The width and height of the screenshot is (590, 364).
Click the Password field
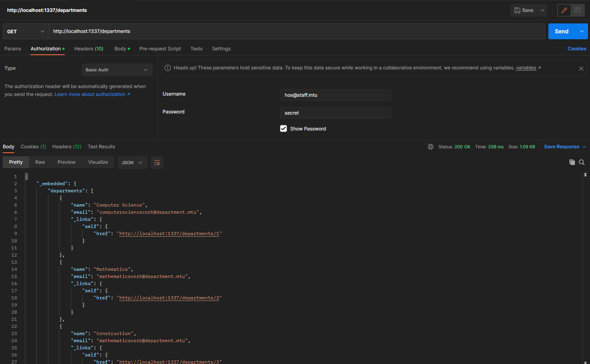(335, 113)
